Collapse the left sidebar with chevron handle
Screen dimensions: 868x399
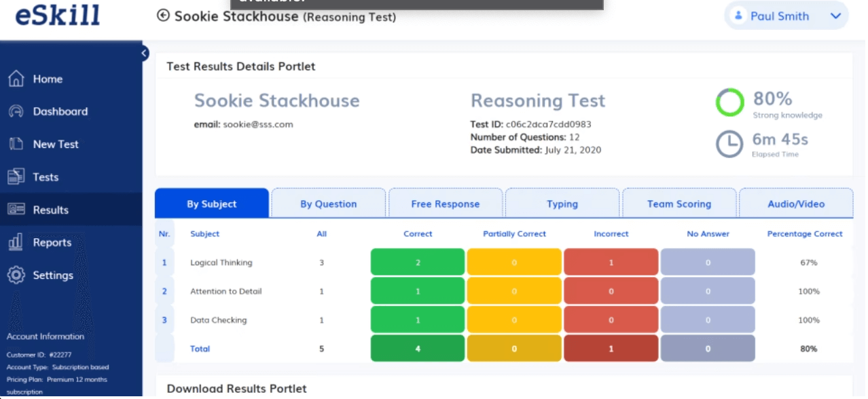[x=144, y=53]
